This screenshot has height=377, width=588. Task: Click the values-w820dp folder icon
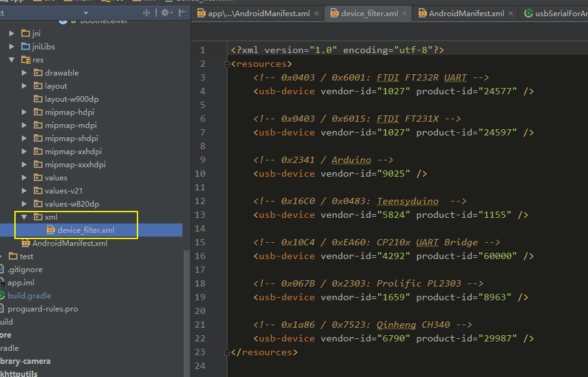[x=38, y=204]
